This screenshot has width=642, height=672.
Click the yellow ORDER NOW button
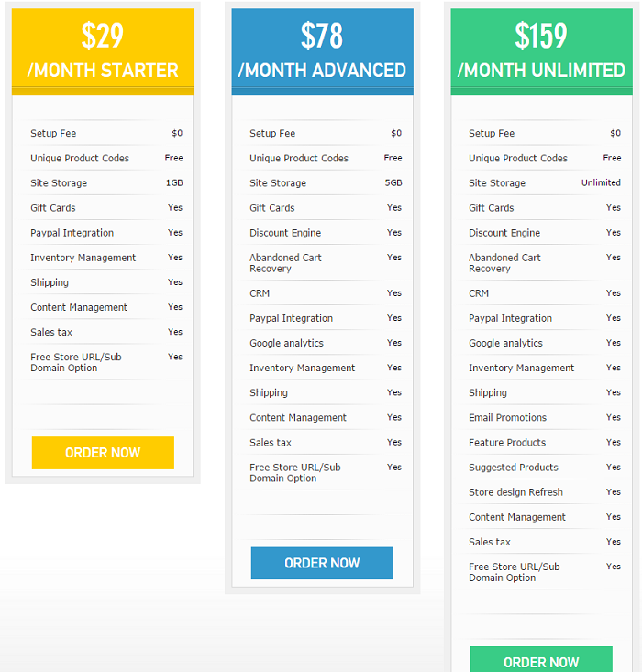(103, 453)
